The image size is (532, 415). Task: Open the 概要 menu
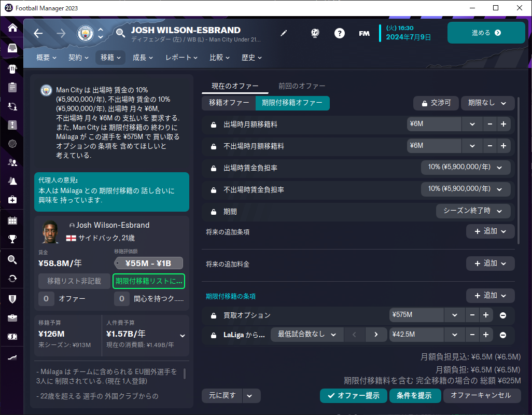46,58
